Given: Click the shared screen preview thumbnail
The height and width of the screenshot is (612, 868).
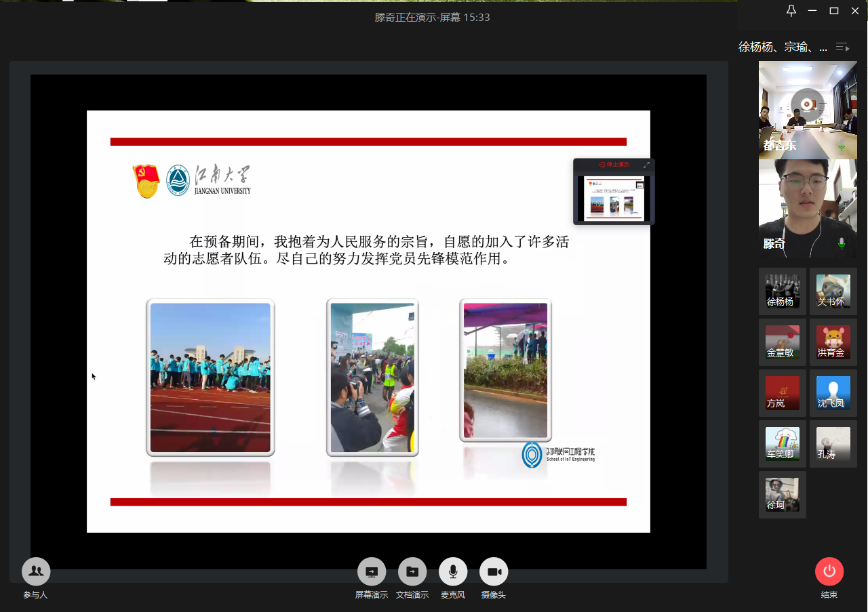Looking at the screenshot, I should 614,199.
